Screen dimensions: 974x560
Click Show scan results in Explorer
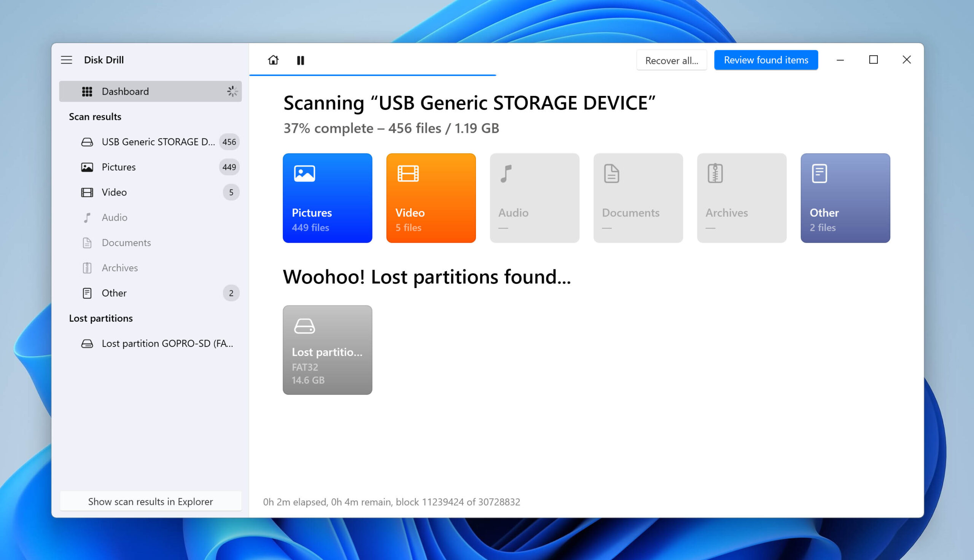pyautogui.click(x=150, y=501)
